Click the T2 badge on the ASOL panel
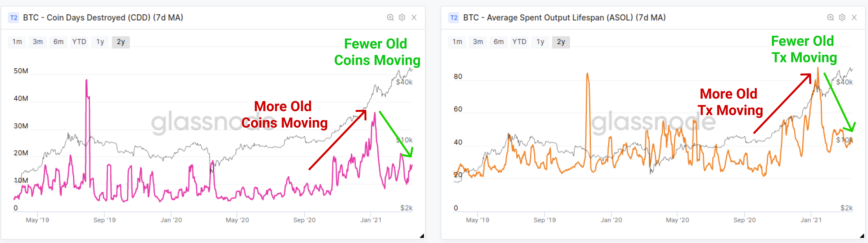868x243 pixels. [x=454, y=17]
